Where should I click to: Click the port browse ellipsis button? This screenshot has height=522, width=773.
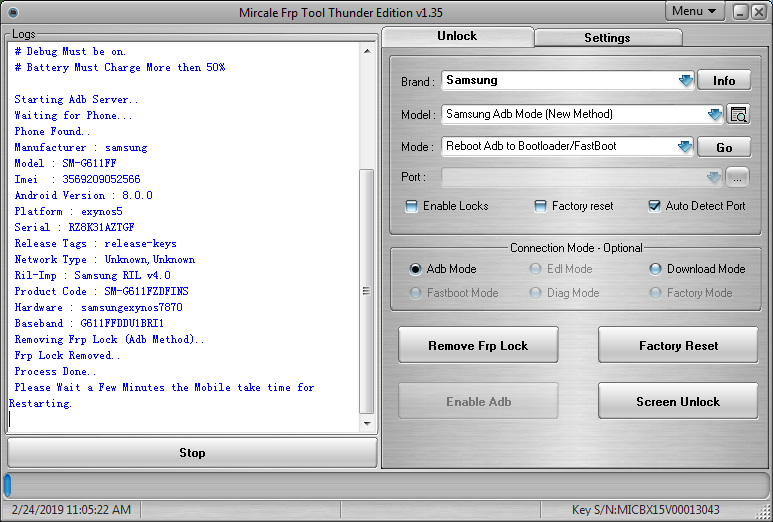click(x=737, y=177)
